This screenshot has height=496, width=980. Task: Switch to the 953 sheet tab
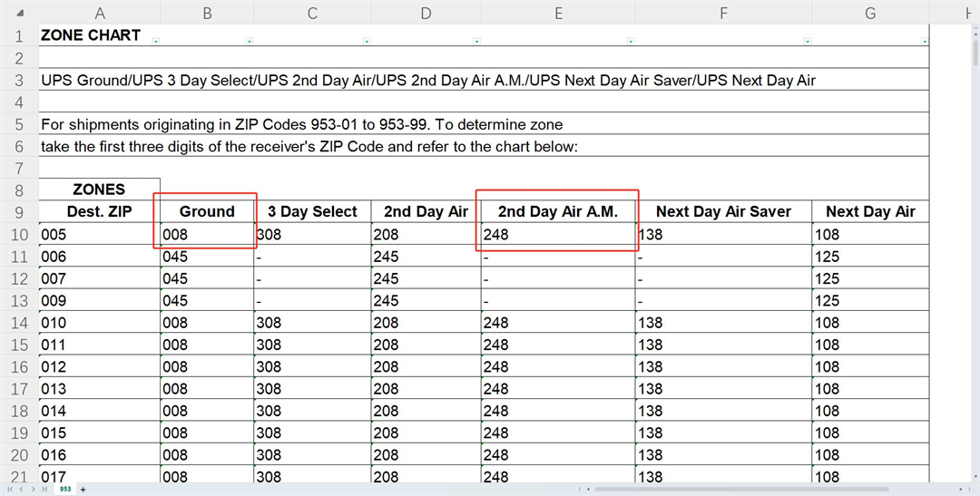[x=65, y=489]
